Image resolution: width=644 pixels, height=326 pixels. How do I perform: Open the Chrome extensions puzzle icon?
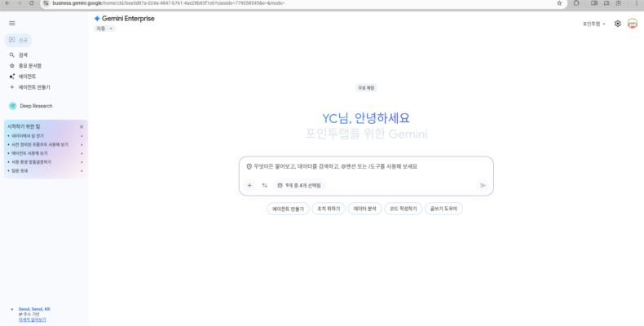577,3
